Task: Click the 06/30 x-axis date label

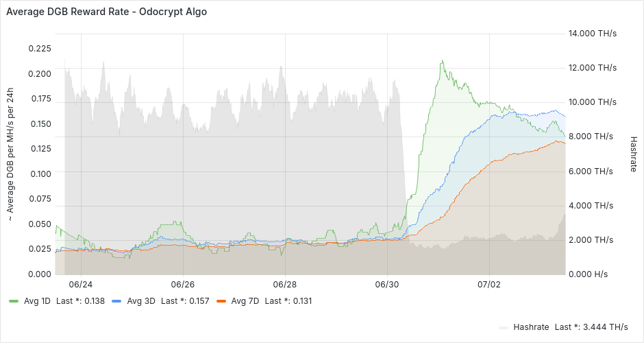Action: [x=387, y=285]
